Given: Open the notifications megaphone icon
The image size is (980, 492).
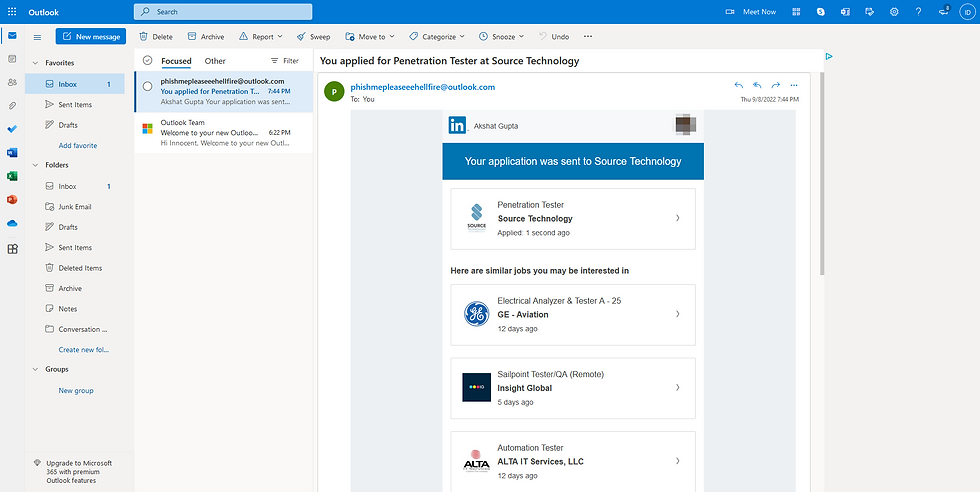Looking at the screenshot, I should (944, 11).
